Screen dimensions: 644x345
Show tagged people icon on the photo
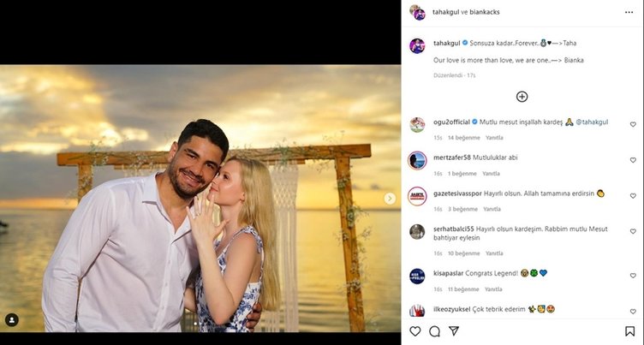12,319
